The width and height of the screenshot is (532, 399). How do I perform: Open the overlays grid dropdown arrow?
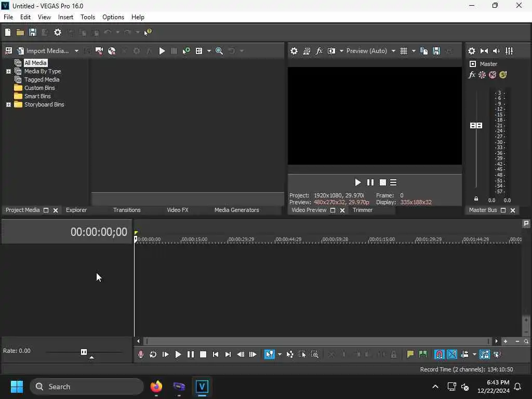[x=413, y=51]
